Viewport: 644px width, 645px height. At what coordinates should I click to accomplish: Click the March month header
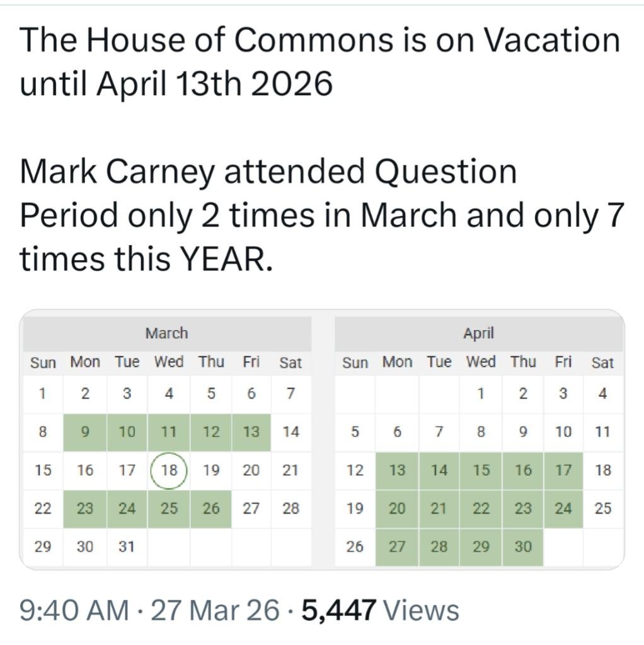click(x=166, y=333)
